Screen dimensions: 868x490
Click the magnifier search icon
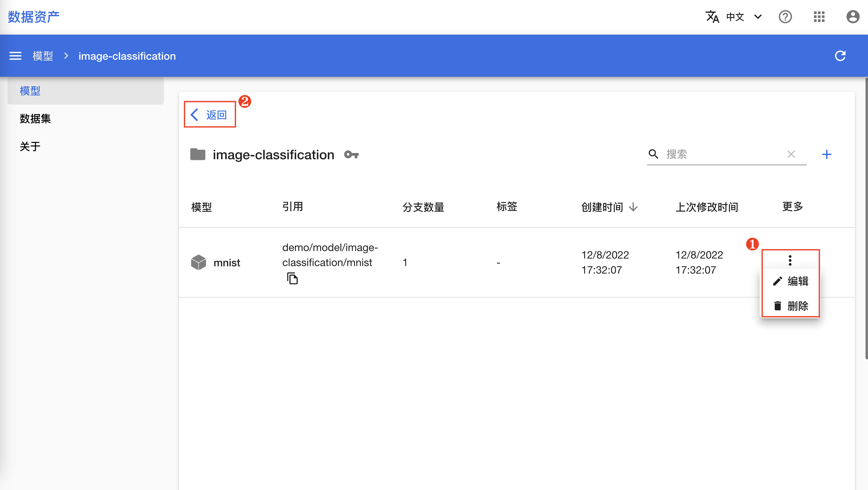[653, 154]
